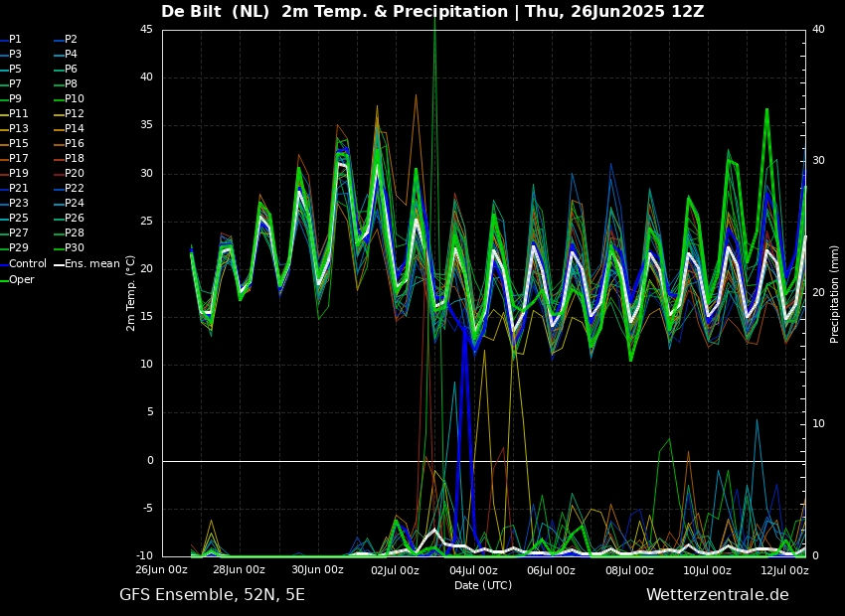
Task: Click the 25 temperature axis value
Action: tap(146, 222)
